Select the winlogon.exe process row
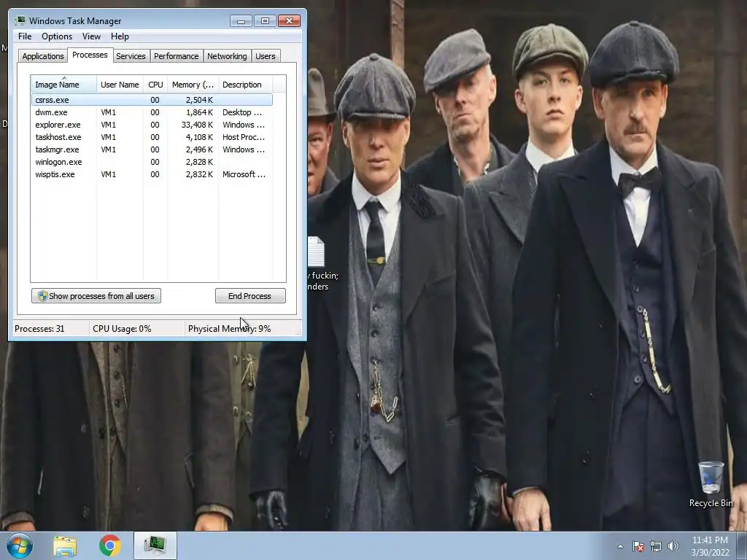 click(152, 162)
